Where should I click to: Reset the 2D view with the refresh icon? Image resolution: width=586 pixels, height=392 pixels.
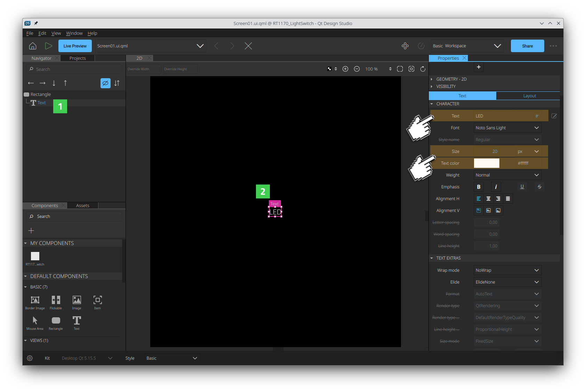[x=423, y=69]
